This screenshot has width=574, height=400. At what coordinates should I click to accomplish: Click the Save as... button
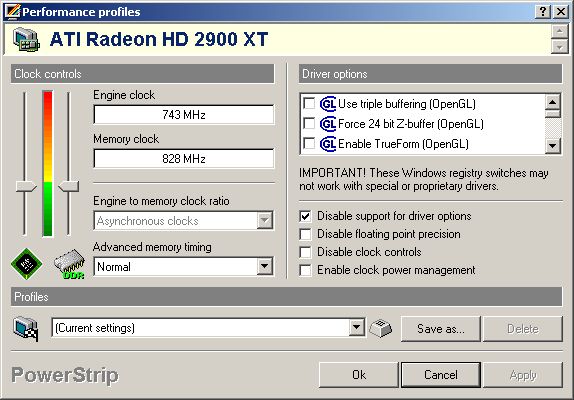coord(440,329)
